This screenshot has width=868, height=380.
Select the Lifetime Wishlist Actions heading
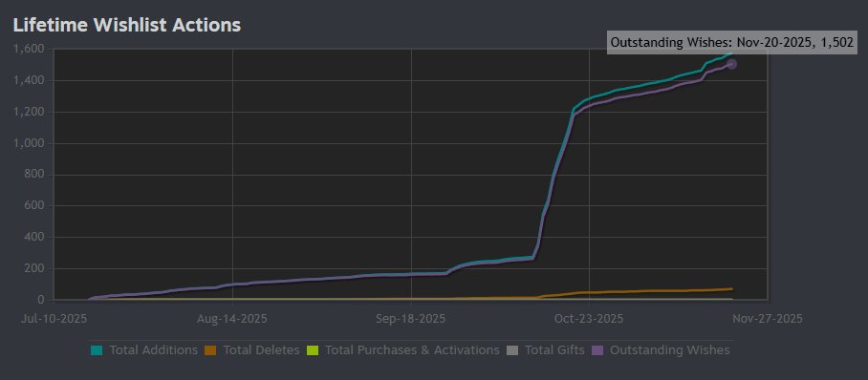[127, 25]
